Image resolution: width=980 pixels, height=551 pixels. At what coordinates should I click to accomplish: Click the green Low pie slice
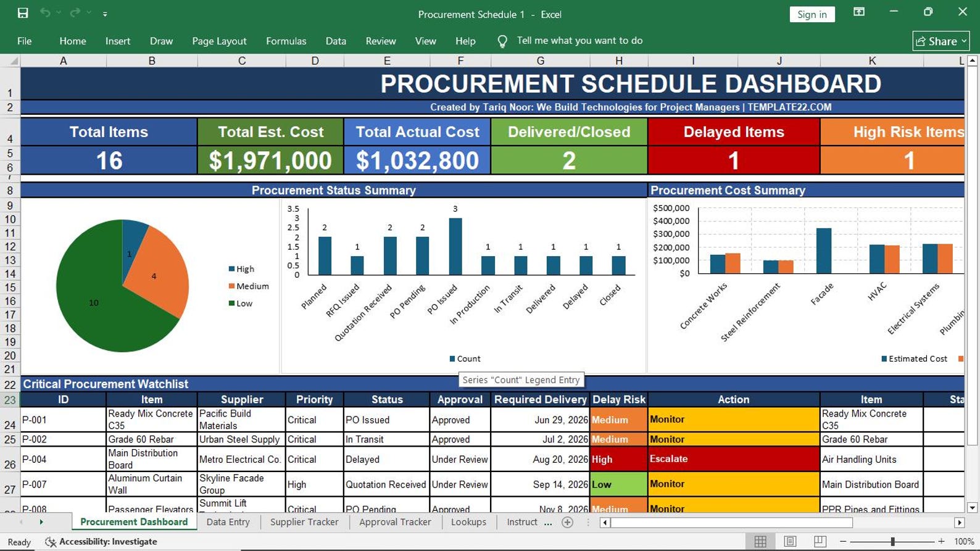pos(93,302)
